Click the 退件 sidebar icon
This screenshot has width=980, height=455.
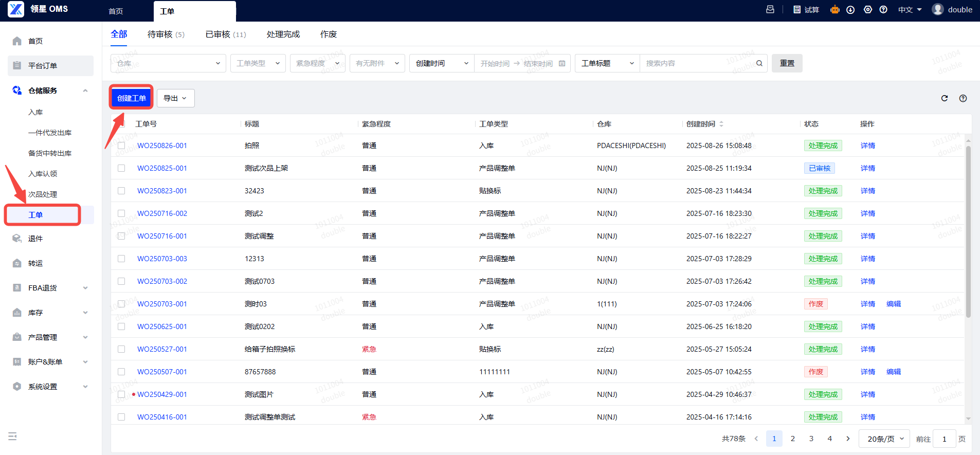[17, 239]
